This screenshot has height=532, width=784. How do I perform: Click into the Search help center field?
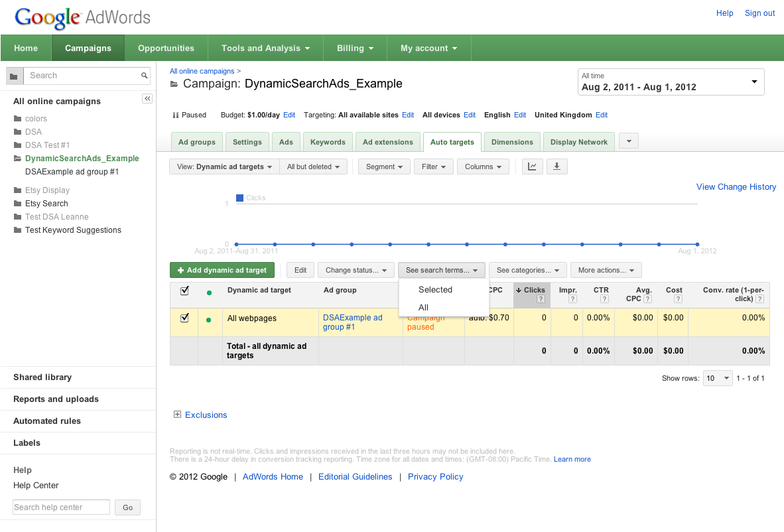(x=61, y=507)
